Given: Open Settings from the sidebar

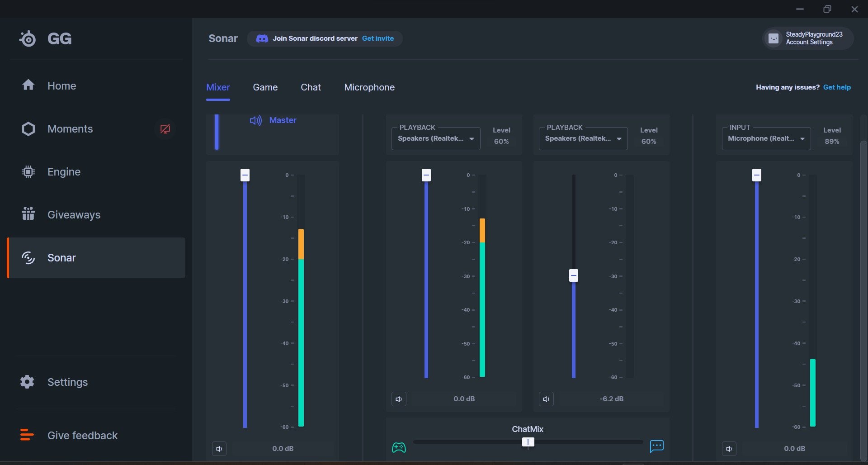Looking at the screenshot, I should [x=96, y=382].
